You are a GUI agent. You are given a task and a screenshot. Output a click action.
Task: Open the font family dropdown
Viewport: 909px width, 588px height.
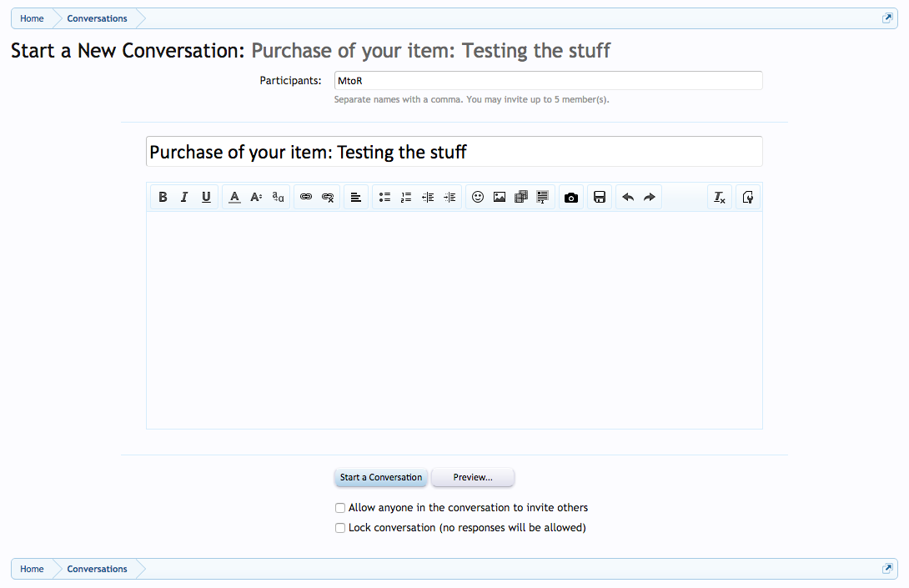(278, 198)
